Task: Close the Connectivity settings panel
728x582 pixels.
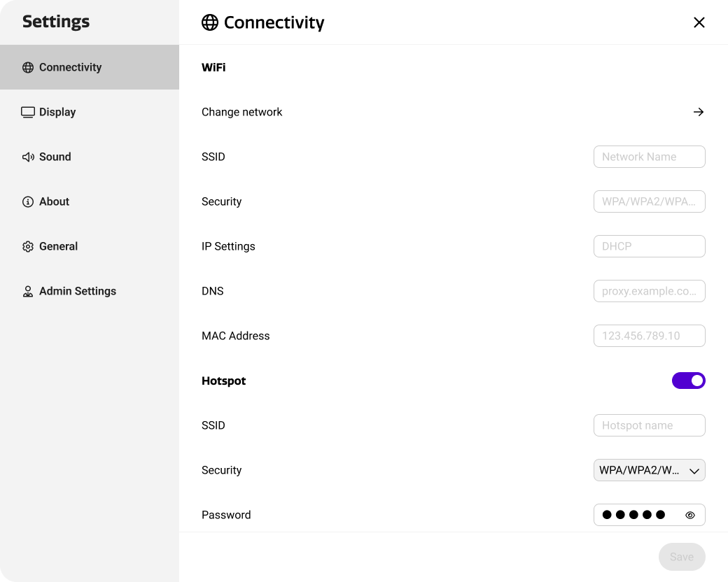Action: 699,22
